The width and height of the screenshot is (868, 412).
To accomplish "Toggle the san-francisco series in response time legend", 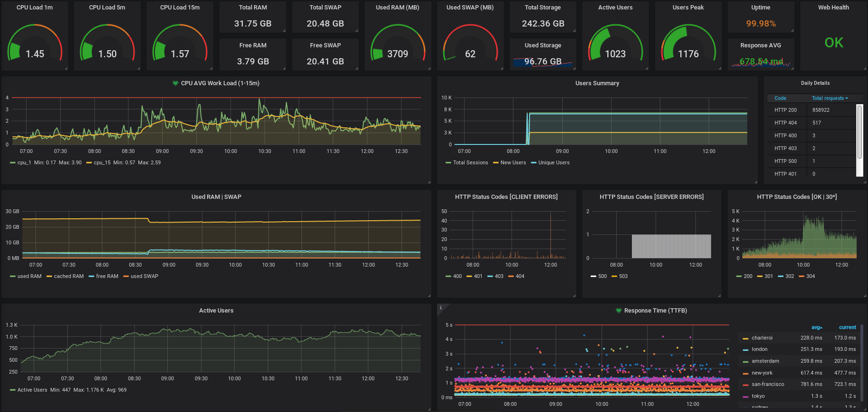I will point(768,384).
